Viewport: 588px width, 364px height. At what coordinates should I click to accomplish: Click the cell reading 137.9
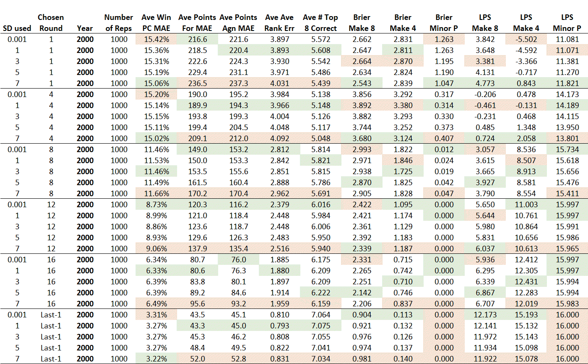197,249
